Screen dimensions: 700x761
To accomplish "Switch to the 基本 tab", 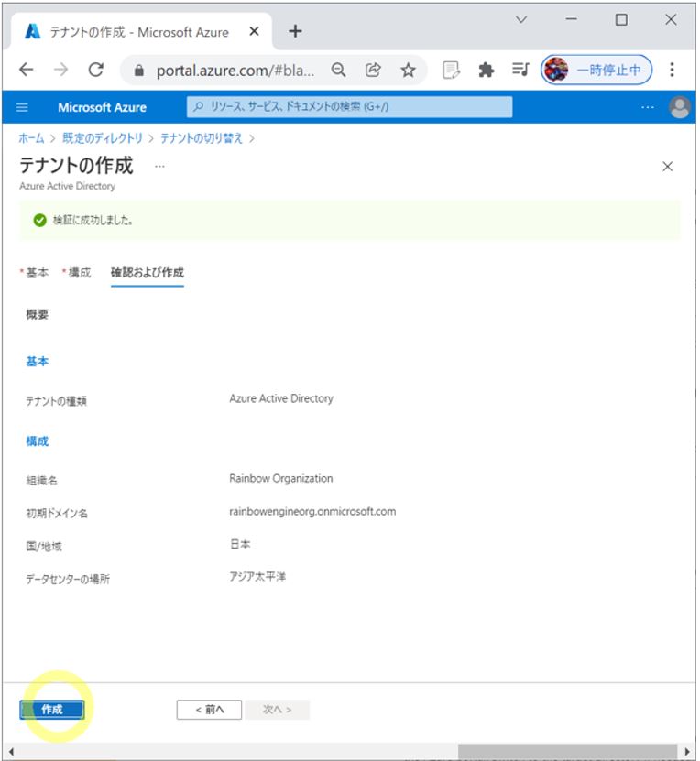I will click(x=35, y=273).
